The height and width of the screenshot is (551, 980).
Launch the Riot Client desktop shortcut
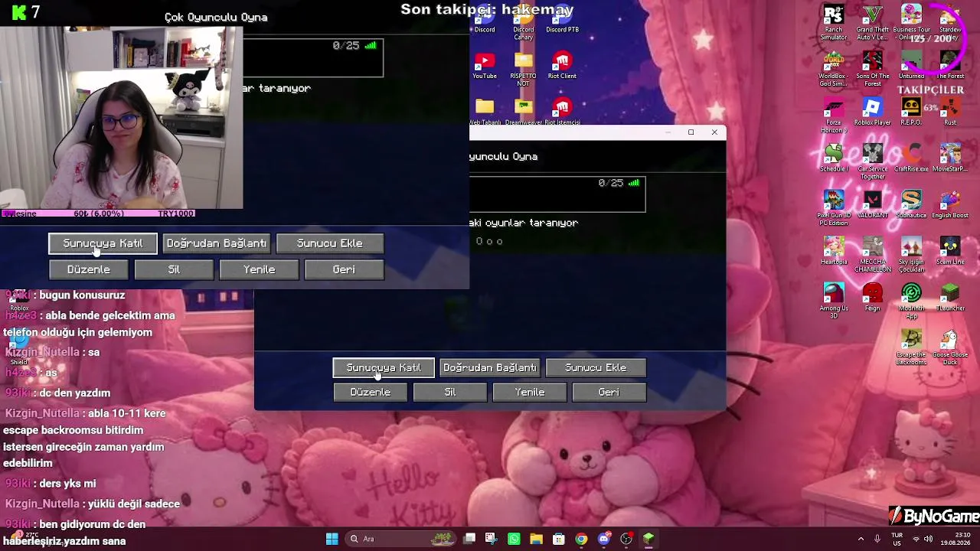click(562, 66)
